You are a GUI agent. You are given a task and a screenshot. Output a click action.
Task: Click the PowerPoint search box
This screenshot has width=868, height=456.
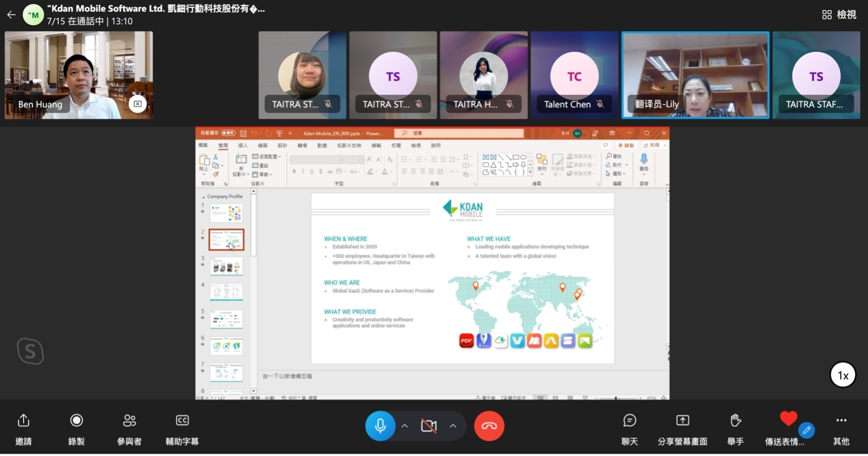point(459,133)
